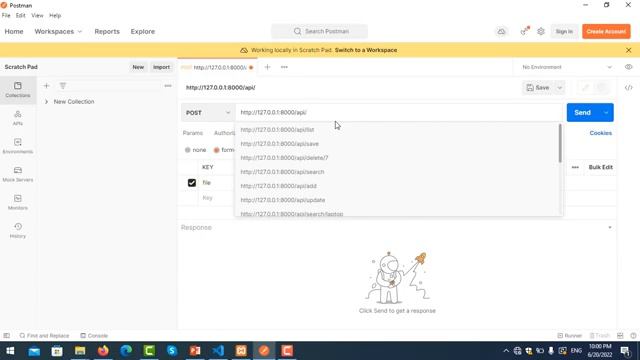Open the No Environment selector
Viewport: 640px width, 360px height.
coord(567,67)
